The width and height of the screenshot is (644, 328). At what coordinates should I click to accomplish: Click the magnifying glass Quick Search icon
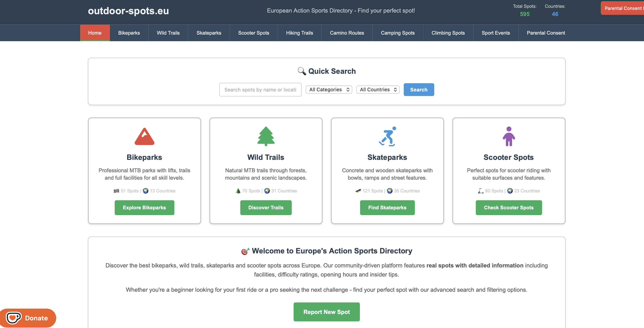point(302,71)
